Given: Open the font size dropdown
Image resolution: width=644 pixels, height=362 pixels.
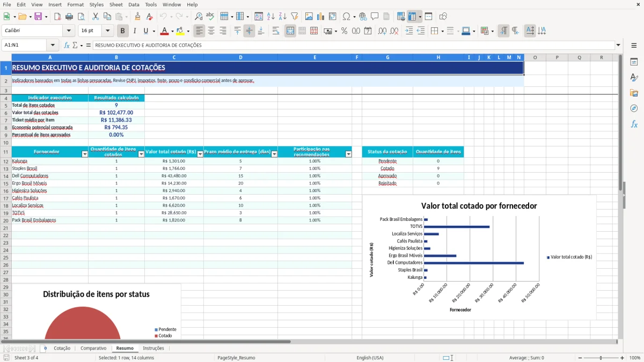Looking at the screenshot, I should coord(108,31).
